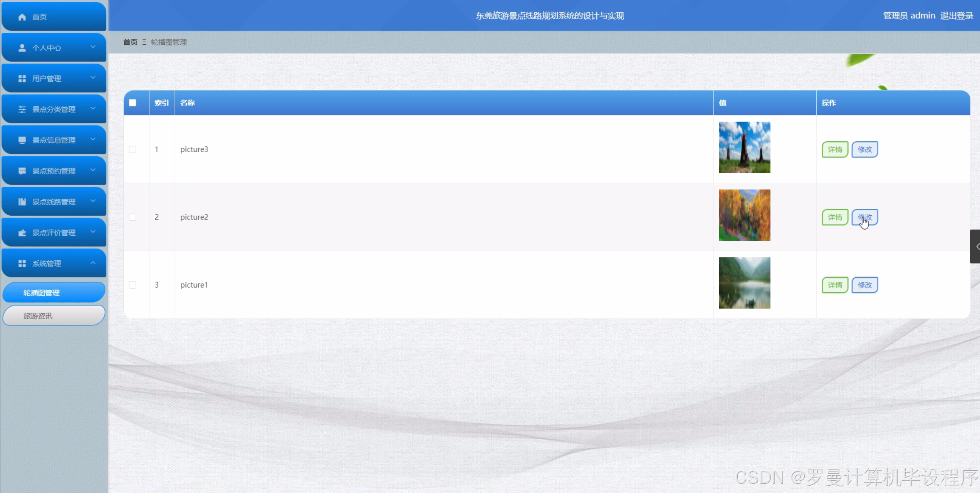The image size is (980, 493).
Task: Click the sliders icon beside 景点分类管理
Action: point(22,109)
